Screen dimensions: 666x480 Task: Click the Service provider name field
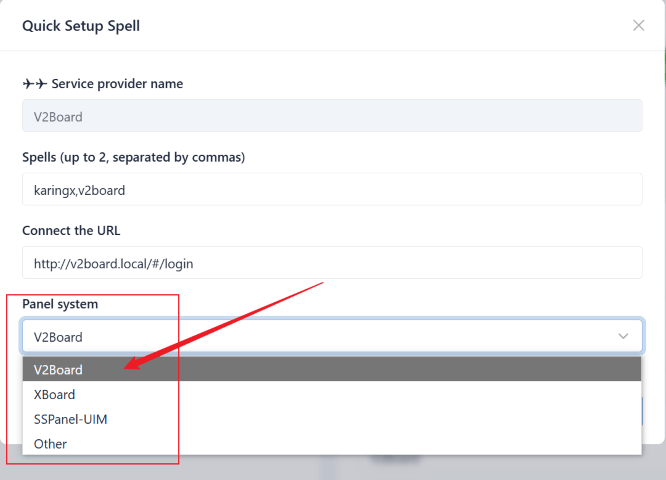[332, 116]
